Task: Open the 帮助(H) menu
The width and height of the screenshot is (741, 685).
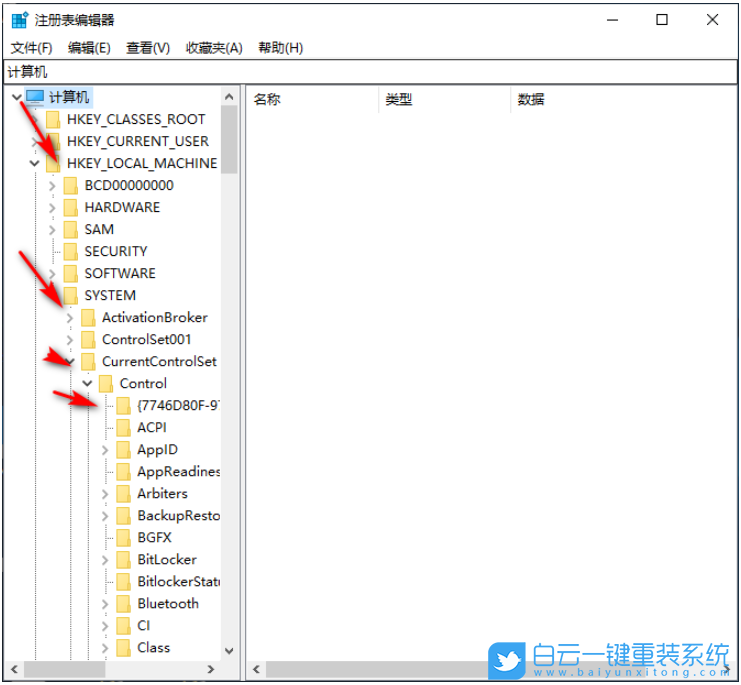Action: pos(280,48)
